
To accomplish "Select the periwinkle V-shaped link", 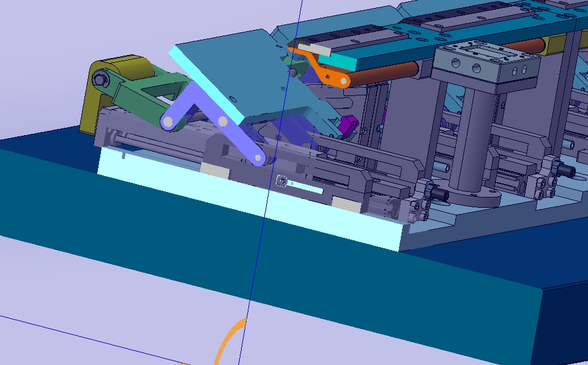I will point(215,122).
